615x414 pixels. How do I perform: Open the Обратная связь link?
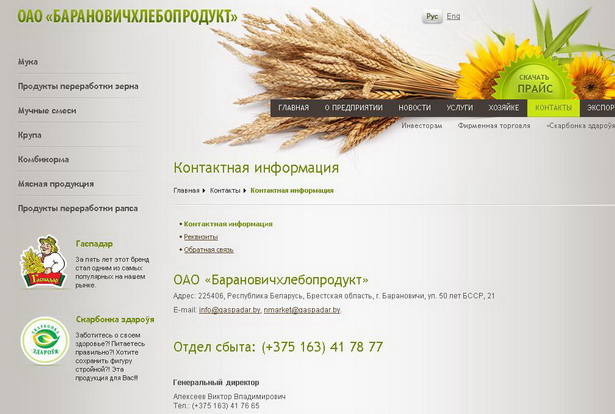tap(209, 250)
